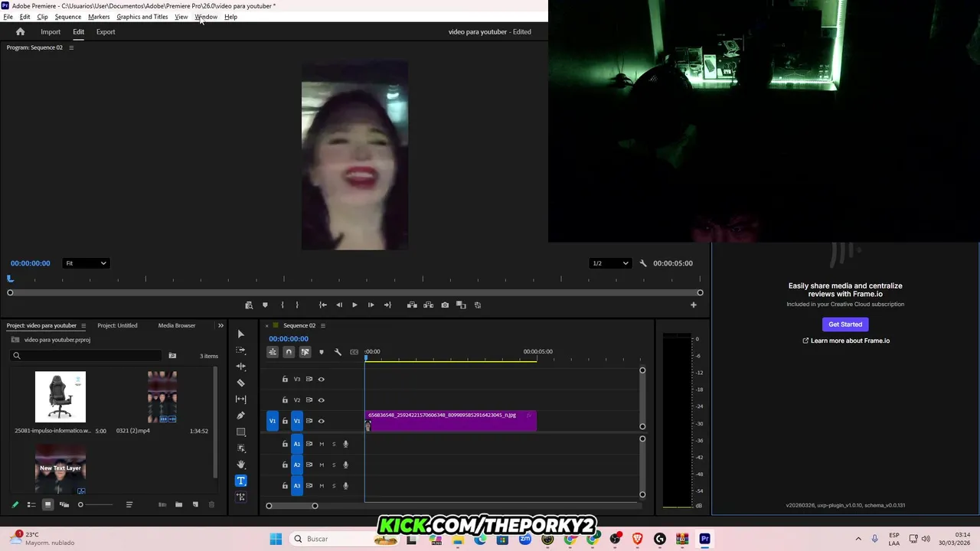This screenshot has height=551, width=980.
Task: Click the Project panel search field
Action: pos(87,356)
